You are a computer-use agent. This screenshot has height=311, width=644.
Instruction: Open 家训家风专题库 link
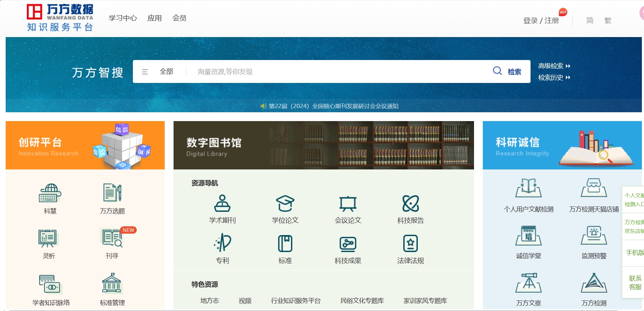coord(425,301)
